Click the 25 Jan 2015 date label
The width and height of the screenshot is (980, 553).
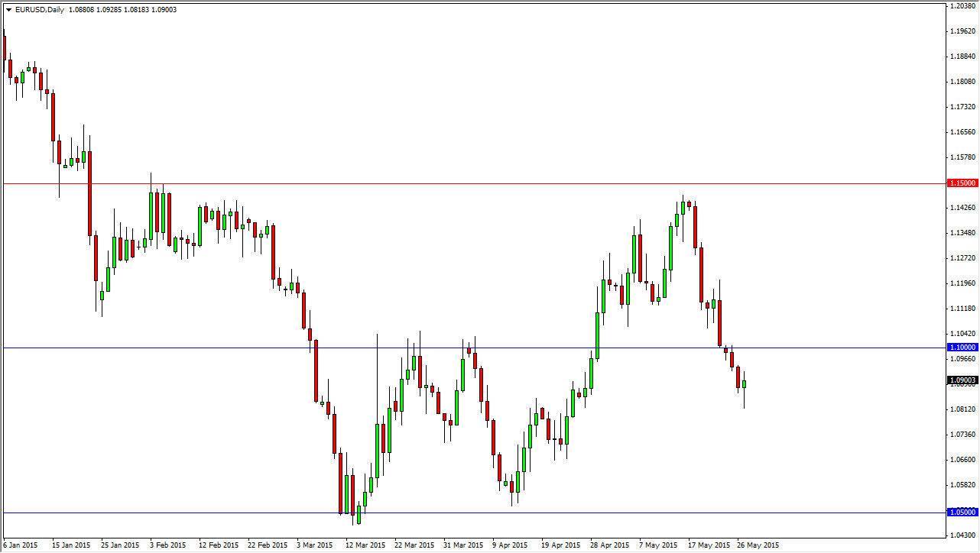(x=119, y=545)
